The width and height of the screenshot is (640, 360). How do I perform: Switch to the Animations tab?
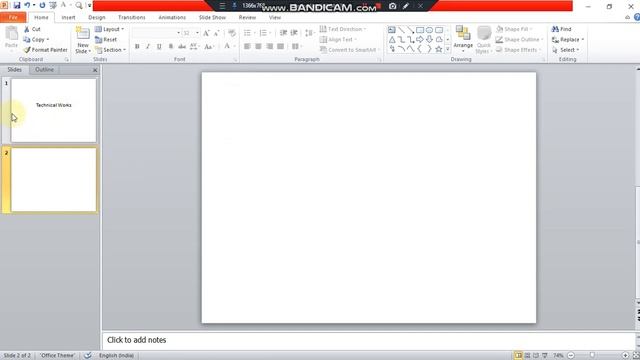[172, 18]
